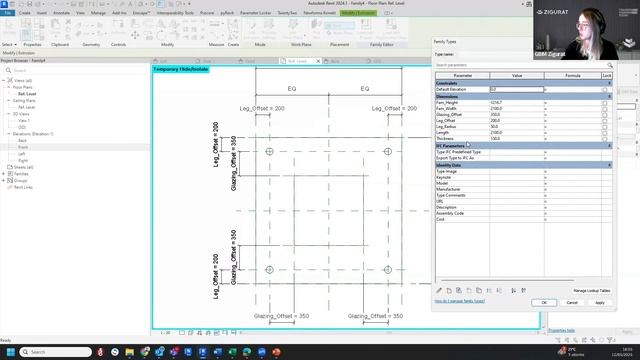Click the parameter table horizontal scrollbar
The width and height of the screenshot is (640, 360).
tap(507, 280)
